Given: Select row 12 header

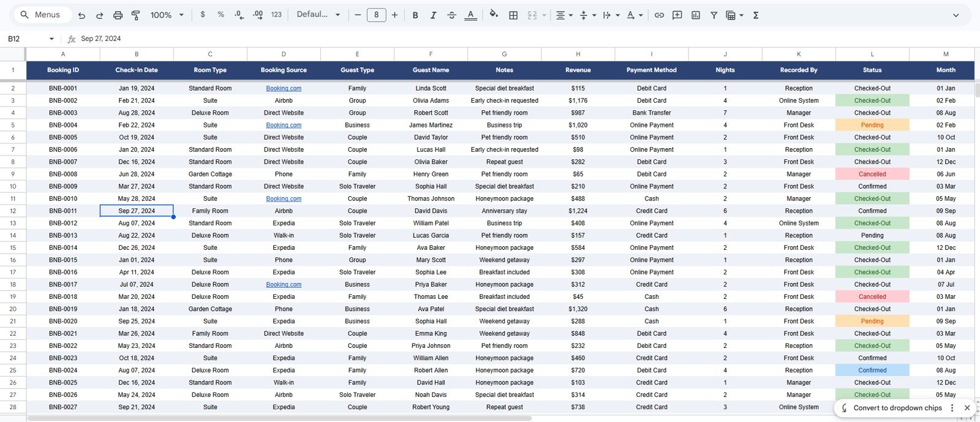Looking at the screenshot, I should [x=13, y=211].
